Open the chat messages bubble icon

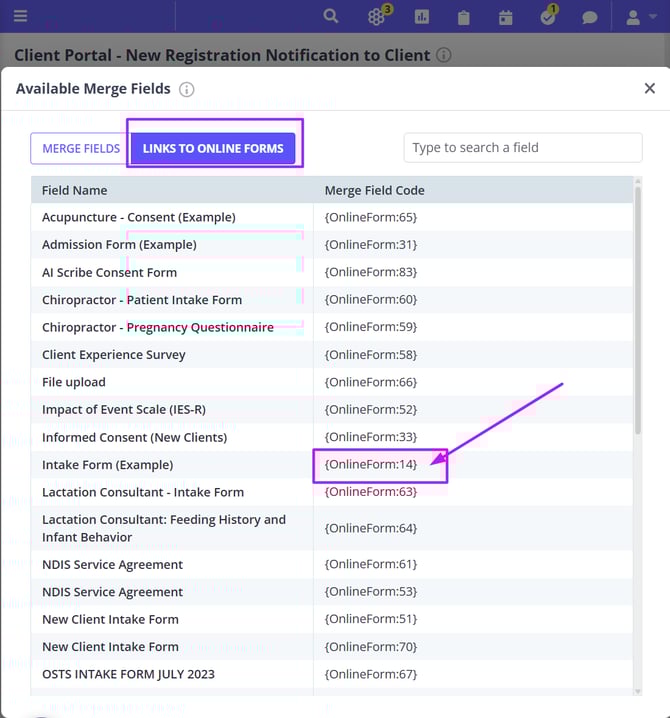coord(590,17)
